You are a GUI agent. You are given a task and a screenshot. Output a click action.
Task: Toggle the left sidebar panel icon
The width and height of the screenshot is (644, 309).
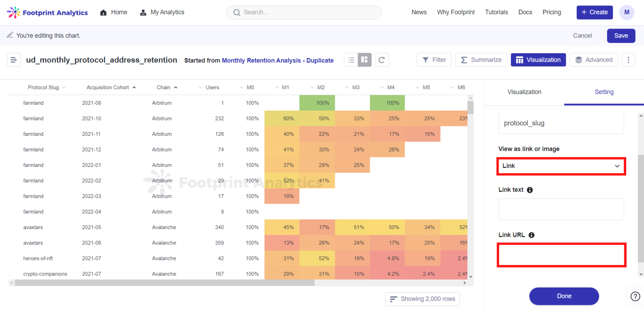click(x=14, y=60)
